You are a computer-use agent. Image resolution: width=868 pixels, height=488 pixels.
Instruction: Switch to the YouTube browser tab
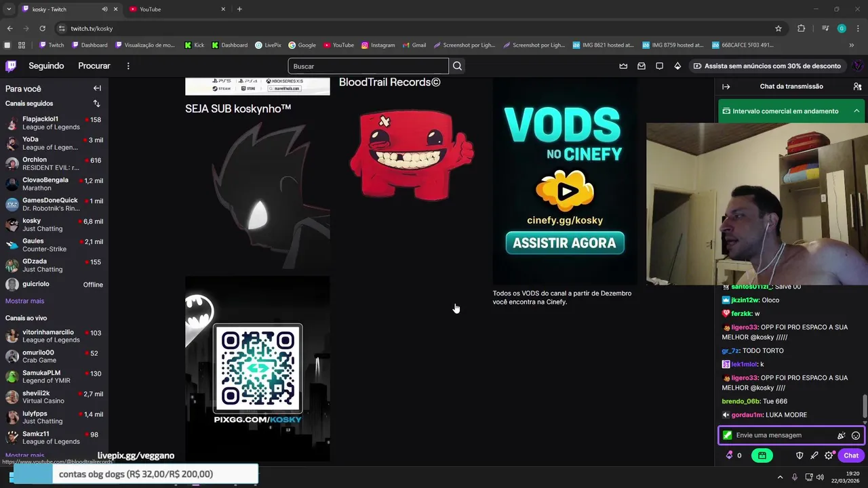click(x=176, y=9)
